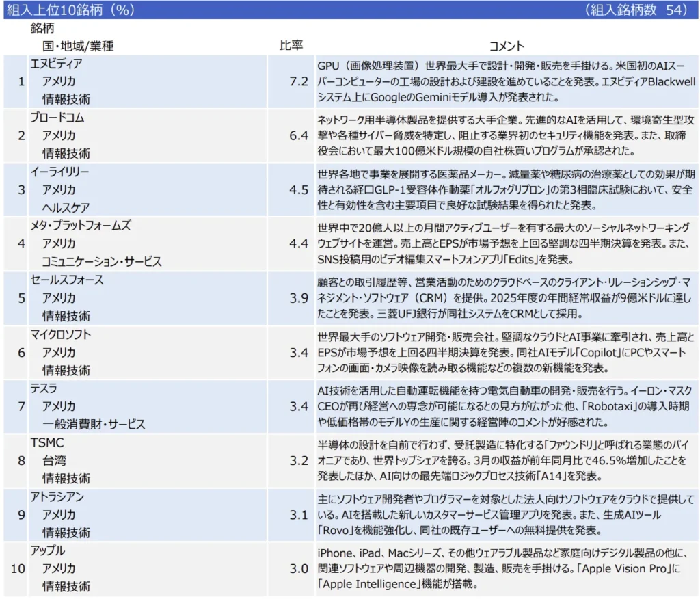Click the ratio value 3.4 for マイクロソフト
The height and width of the screenshot is (599, 700).
(299, 353)
